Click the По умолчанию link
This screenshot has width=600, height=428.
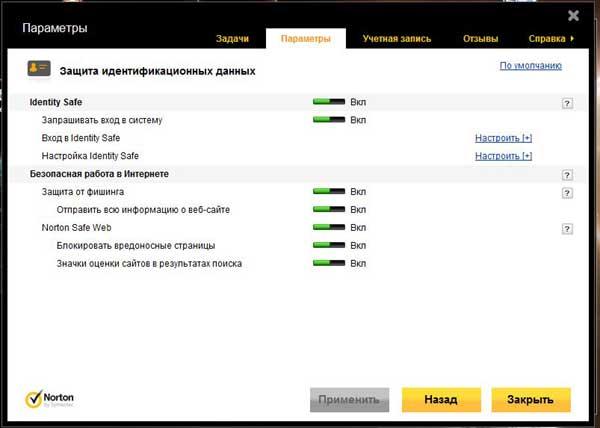pyautogui.click(x=531, y=66)
